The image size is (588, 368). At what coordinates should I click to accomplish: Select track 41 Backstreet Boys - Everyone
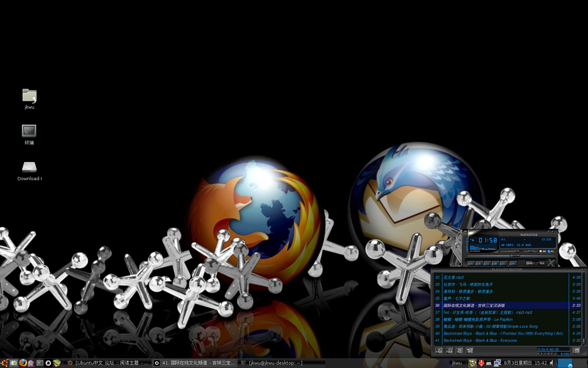coord(507,340)
